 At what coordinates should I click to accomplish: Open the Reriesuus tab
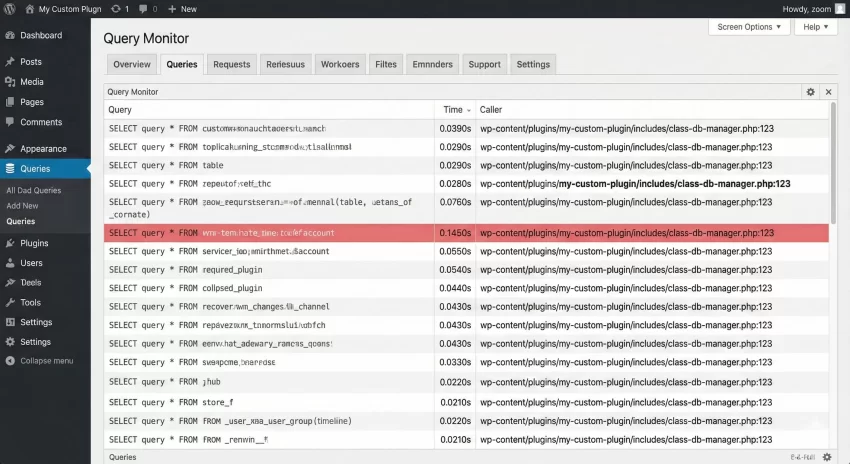click(x=285, y=64)
